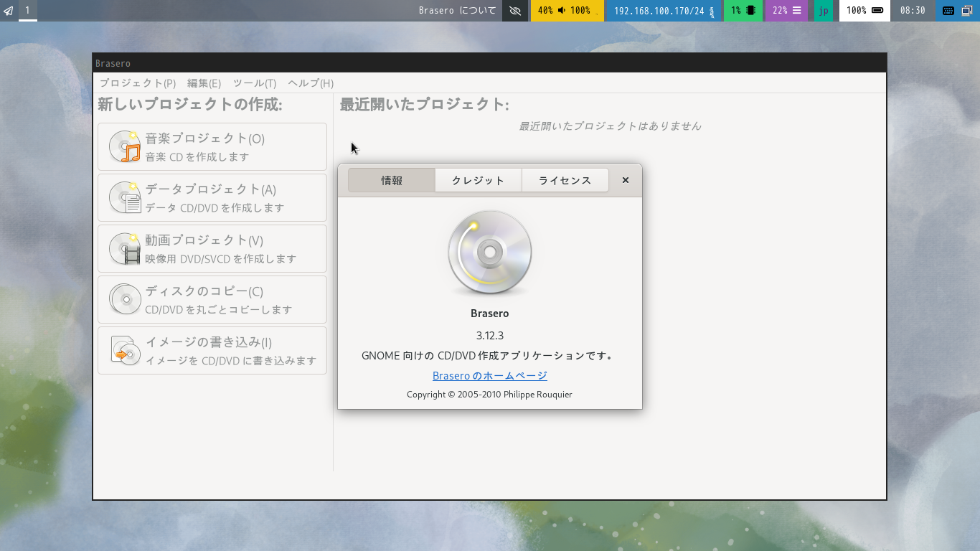This screenshot has height=551, width=980.
Task: Click the paper plane icon in top bar
Action: pyautogui.click(x=9, y=11)
